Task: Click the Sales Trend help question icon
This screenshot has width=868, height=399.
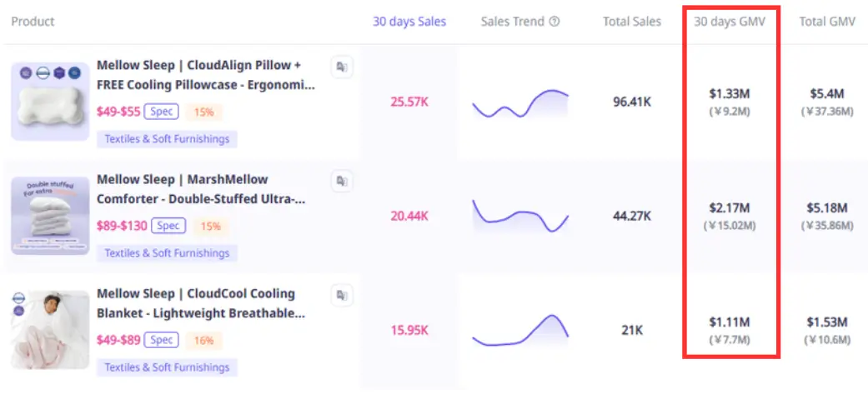Action: click(555, 22)
